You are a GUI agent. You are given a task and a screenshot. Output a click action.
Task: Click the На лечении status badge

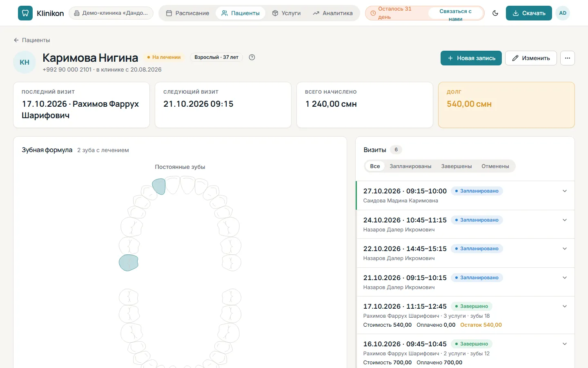coord(164,57)
